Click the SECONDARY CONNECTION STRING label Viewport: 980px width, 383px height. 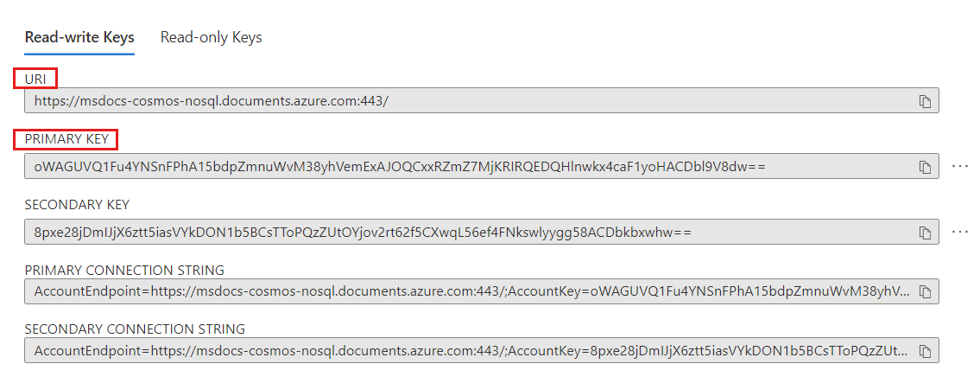pos(135,329)
